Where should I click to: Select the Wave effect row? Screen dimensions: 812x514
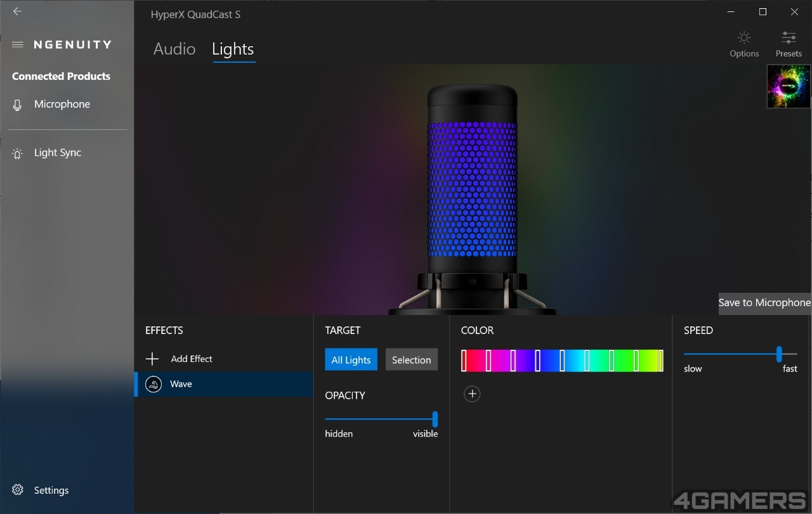224,384
